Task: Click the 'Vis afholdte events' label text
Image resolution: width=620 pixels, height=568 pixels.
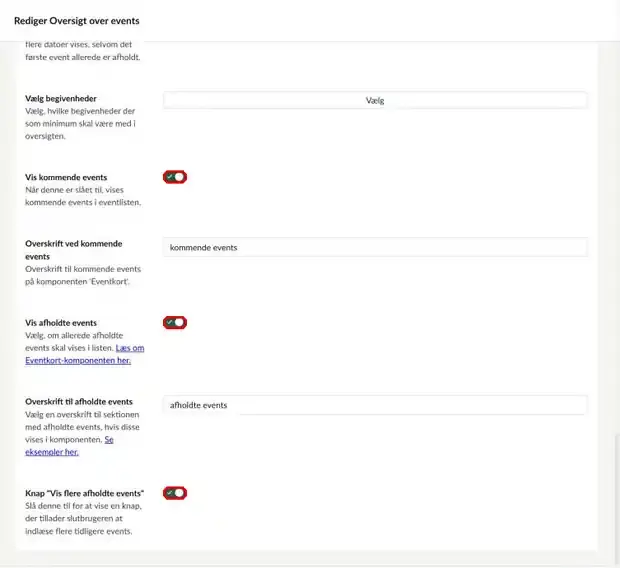Action: coord(61,323)
